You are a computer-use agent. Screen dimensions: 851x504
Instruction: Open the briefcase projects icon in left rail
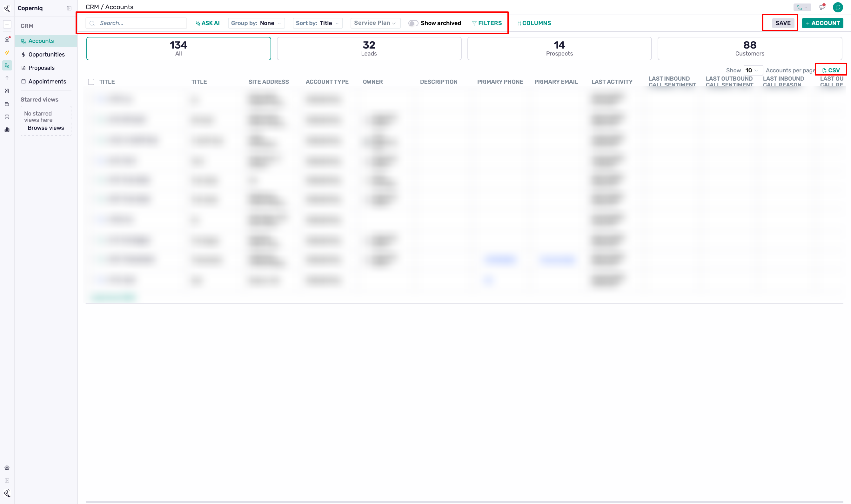(7, 78)
